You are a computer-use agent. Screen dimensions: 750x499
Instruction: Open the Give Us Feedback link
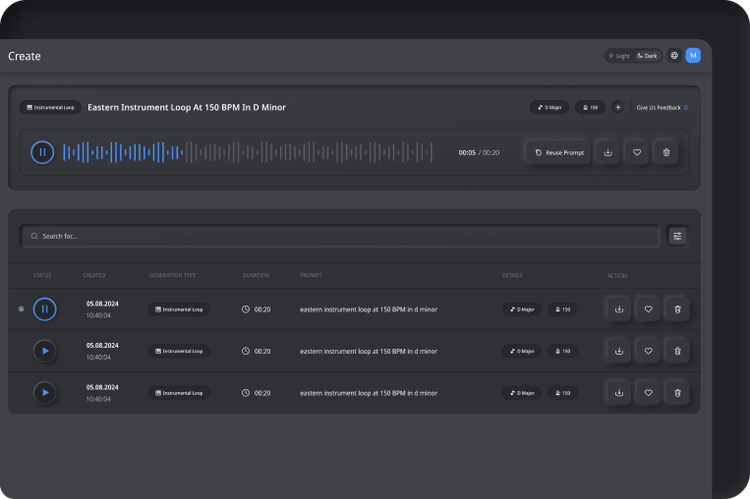click(662, 108)
